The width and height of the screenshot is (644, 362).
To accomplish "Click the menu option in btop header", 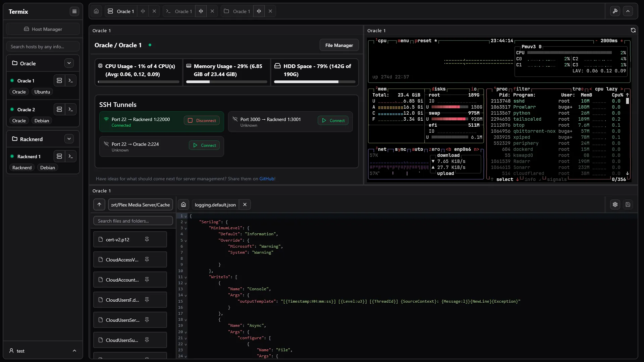I will [404, 41].
